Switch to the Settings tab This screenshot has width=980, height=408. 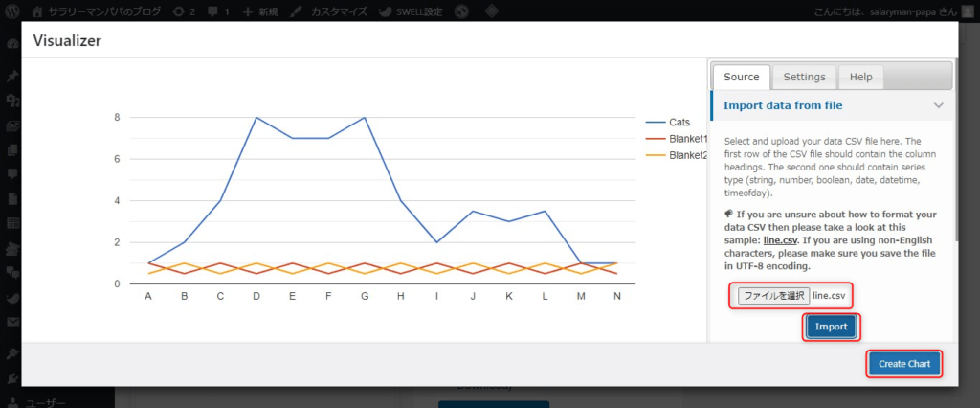[804, 77]
